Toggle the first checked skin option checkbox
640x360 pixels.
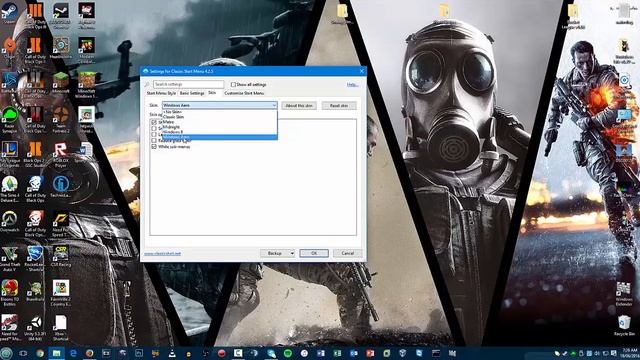[x=154, y=122]
